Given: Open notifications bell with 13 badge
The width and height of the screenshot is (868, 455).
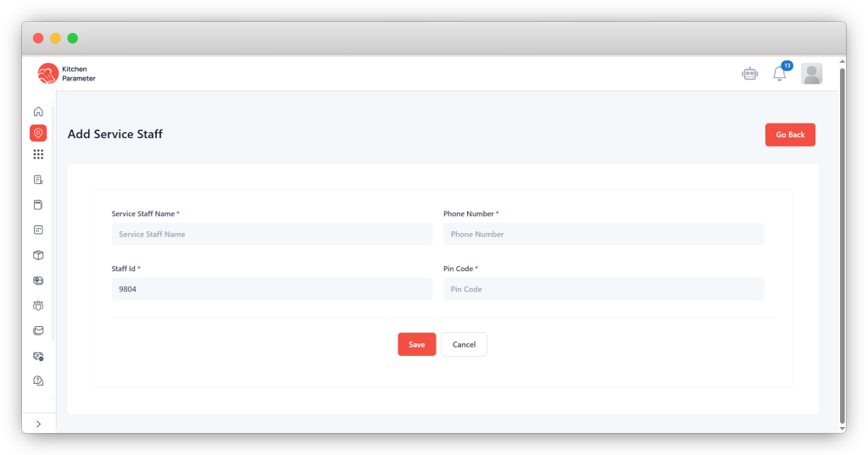Looking at the screenshot, I should [779, 74].
